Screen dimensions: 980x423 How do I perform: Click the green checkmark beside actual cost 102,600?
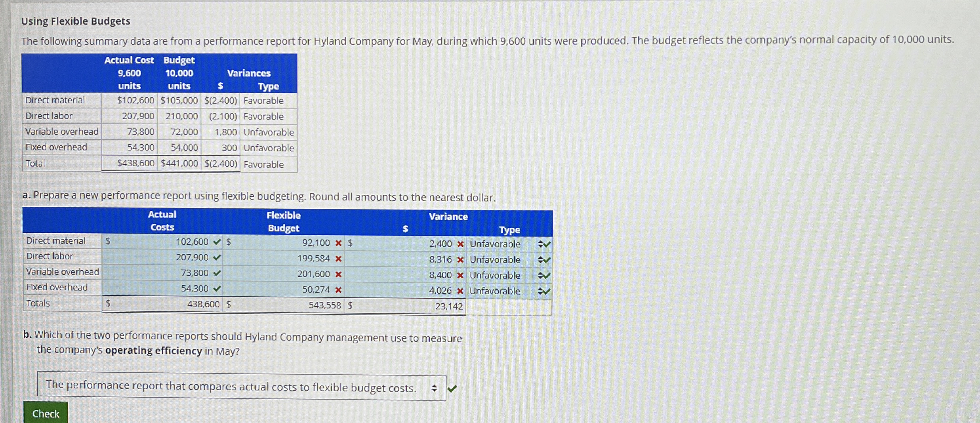point(216,242)
